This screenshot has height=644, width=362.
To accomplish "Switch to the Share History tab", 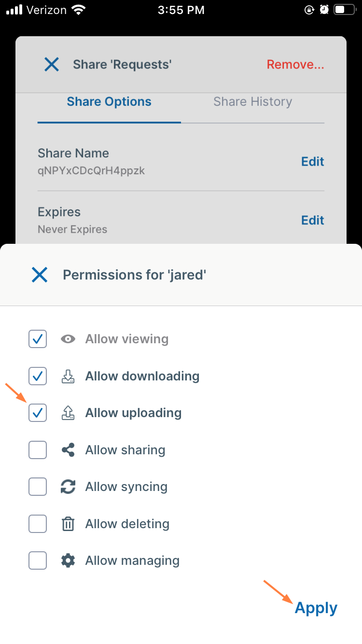I will [252, 102].
